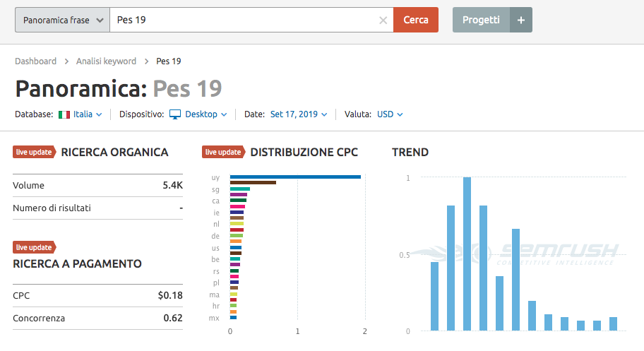Click the DISTRIBUZIONE CPC heading
The width and height of the screenshot is (644, 351).
point(304,152)
